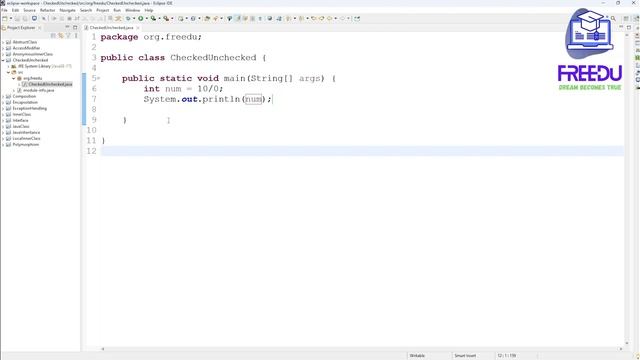The image size is (640, 360).
Task: Open the Refactor menu
Action: coord(47,10)
